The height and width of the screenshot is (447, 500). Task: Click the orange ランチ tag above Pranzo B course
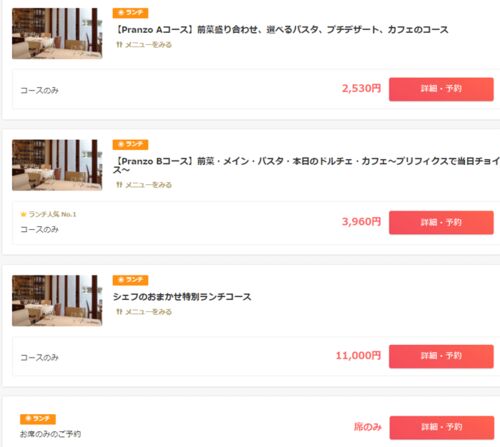130,144
